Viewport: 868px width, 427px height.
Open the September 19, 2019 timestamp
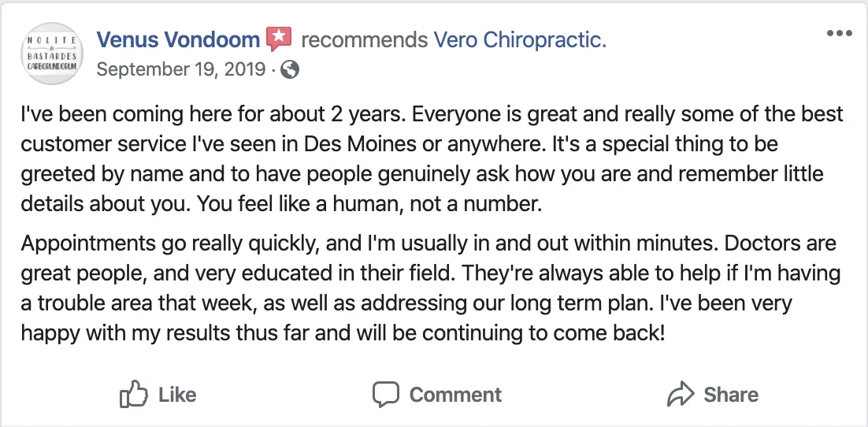pyautogui.click(x=180, y=69)
